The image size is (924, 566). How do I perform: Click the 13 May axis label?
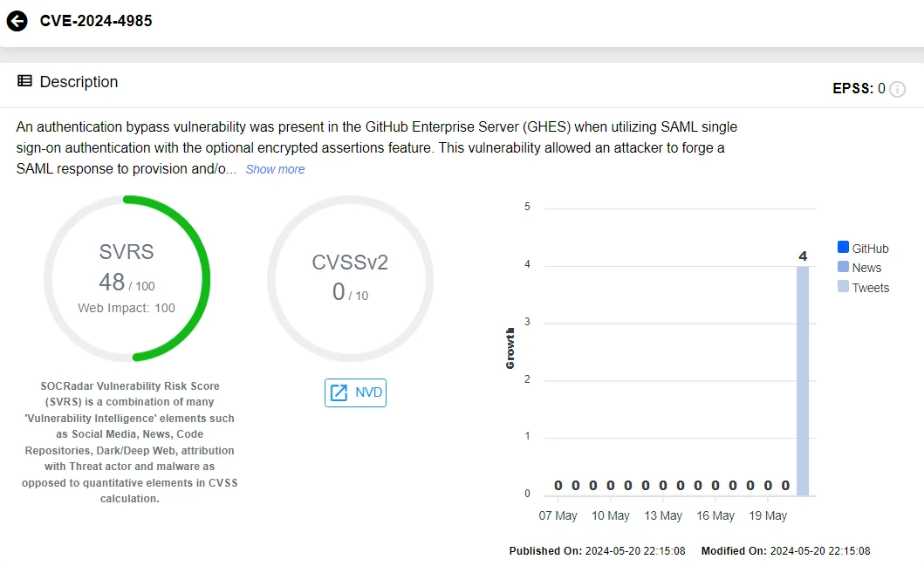663,516
